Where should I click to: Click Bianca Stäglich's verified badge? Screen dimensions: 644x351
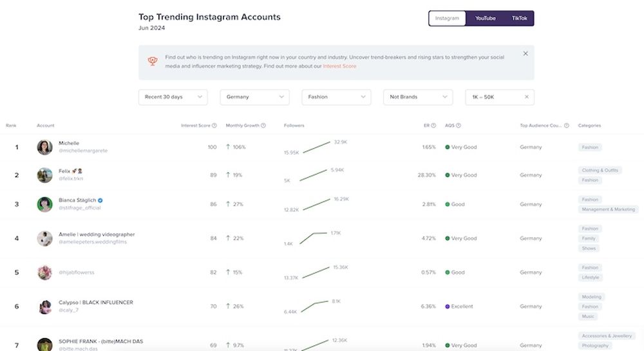click(100, 200)
